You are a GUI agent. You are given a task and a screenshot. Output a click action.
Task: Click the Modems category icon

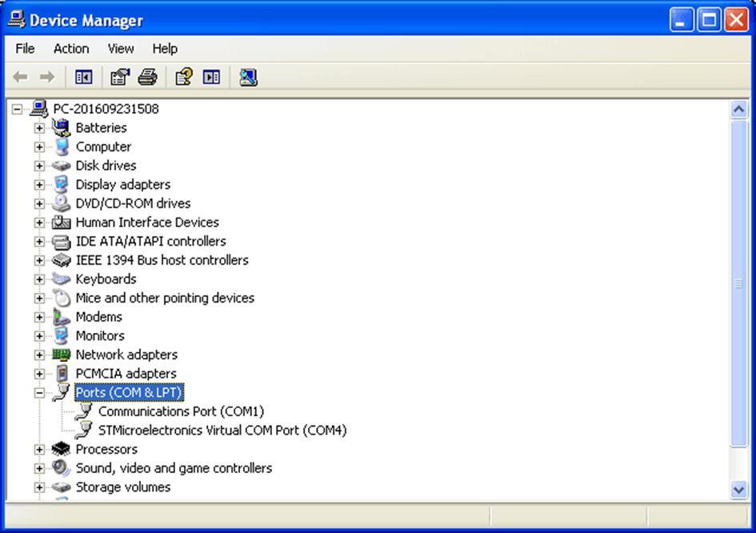pyautogui.click(x=62, y=317)
